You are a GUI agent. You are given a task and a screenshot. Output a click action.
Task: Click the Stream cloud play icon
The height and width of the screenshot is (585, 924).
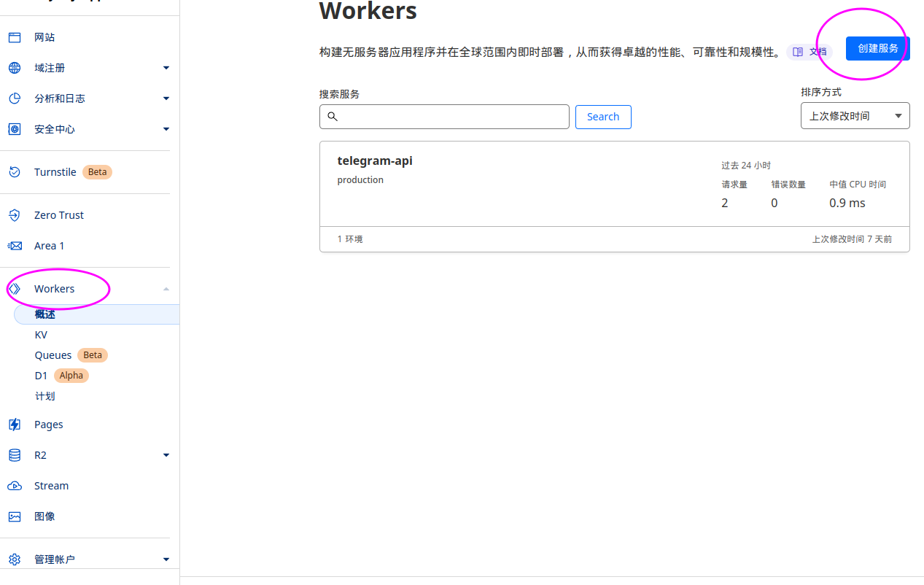point(15,486)
